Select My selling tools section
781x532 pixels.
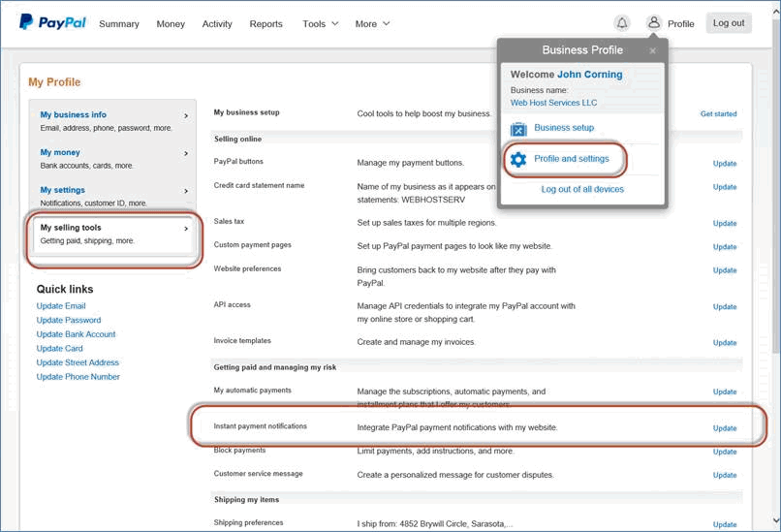(x=71, y=228)
